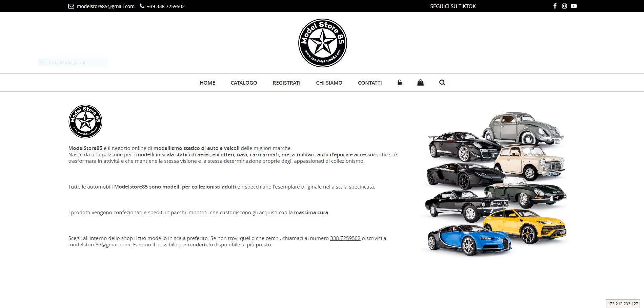Click the modelstore85@gmail.com link in the paragraph

(99, 244)
